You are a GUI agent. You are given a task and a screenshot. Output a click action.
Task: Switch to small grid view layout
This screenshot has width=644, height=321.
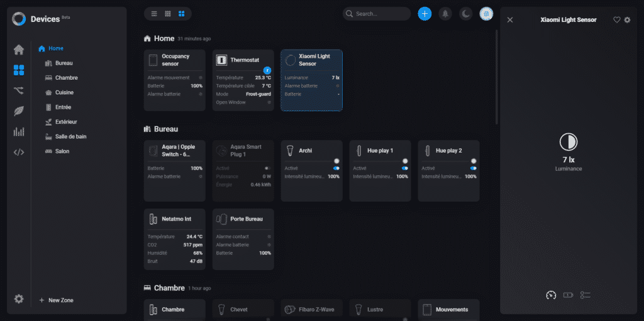tap(168, 14)
